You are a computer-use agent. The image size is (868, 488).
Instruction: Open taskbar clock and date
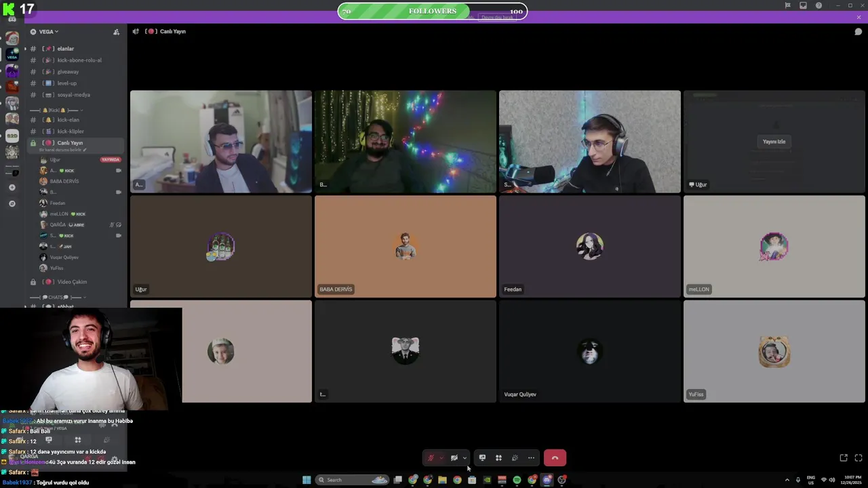(852, 480)
